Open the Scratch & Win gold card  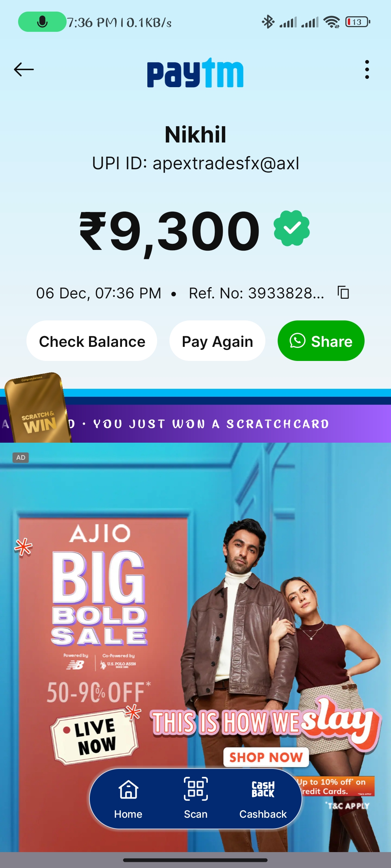tap(38, 408)
